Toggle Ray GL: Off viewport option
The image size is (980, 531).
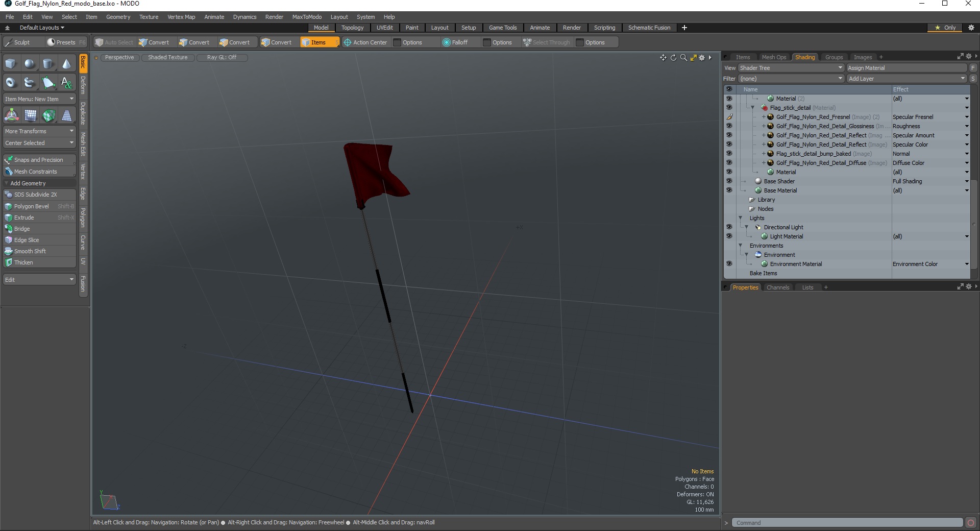point(222,58)
